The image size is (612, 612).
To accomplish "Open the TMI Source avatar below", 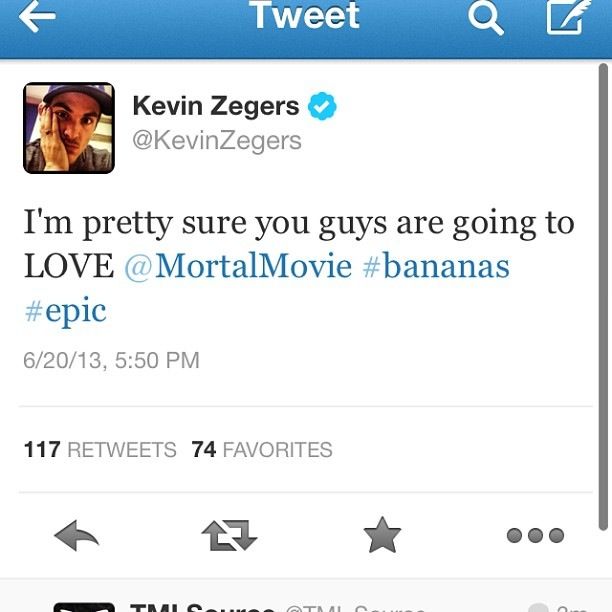I will (84, 608).
